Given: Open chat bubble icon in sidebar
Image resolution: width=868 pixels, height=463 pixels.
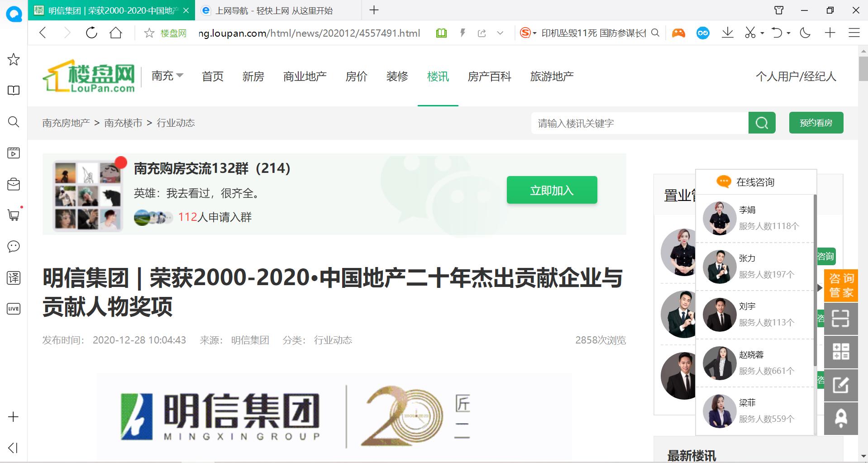Looking at the screenshot, I should [14, 246].
